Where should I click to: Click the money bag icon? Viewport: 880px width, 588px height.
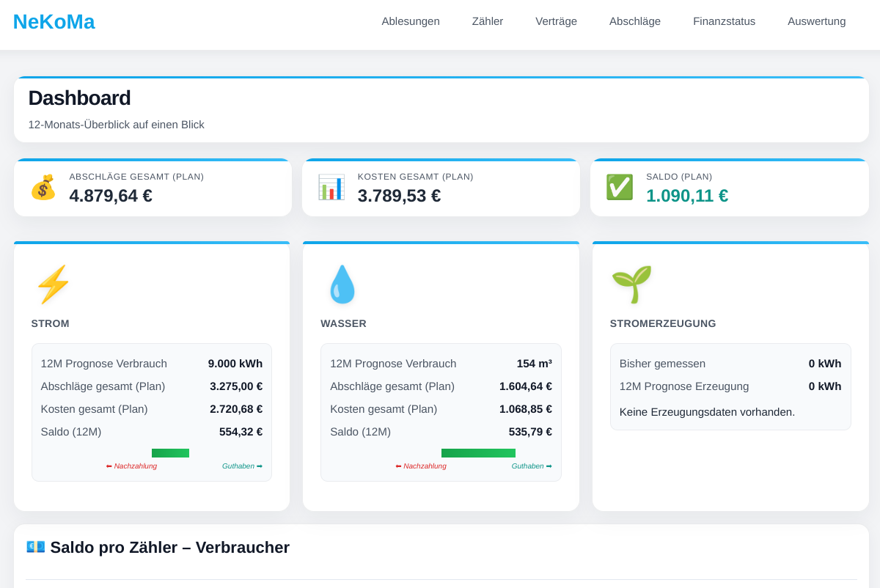[x=43, y=188]
